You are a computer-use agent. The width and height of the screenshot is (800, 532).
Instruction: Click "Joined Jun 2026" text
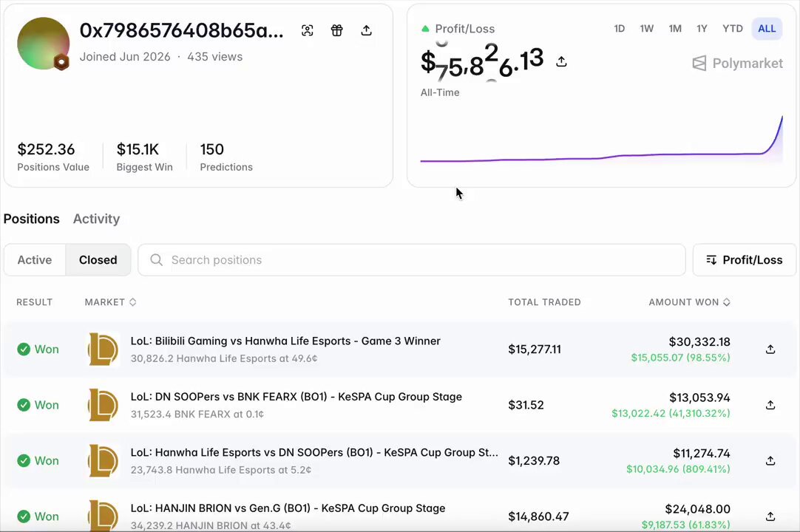(125, 57)
